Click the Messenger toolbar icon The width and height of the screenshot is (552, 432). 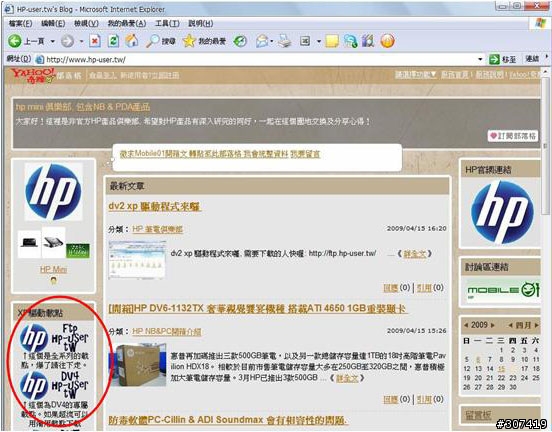(350, 41)
